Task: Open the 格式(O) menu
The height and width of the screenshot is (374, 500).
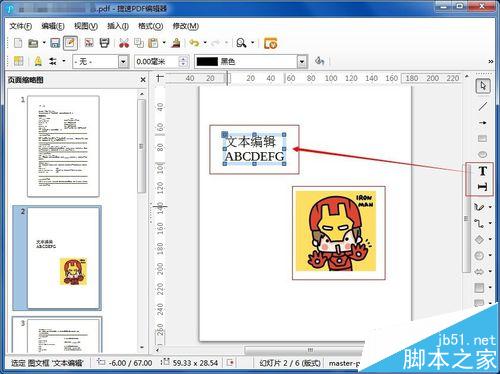Action: 150,26
